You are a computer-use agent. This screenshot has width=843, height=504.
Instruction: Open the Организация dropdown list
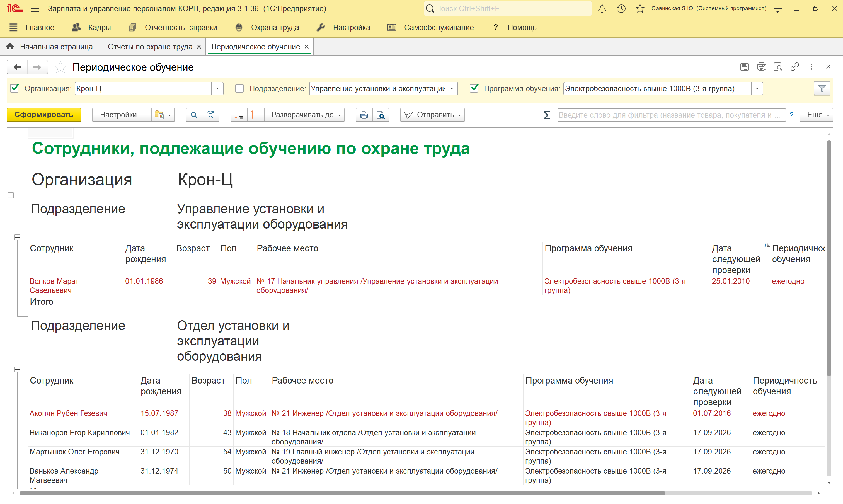[x=217, y=89]
